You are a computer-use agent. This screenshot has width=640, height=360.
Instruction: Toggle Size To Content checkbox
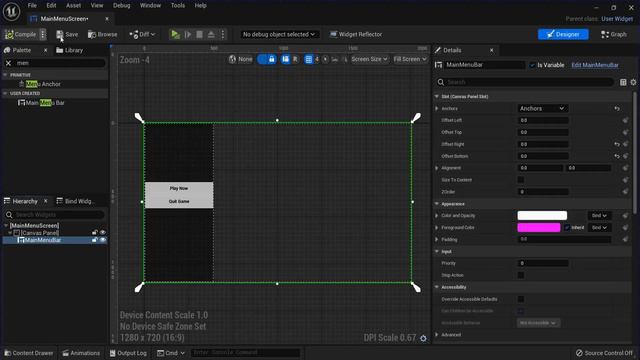point(521,180)
